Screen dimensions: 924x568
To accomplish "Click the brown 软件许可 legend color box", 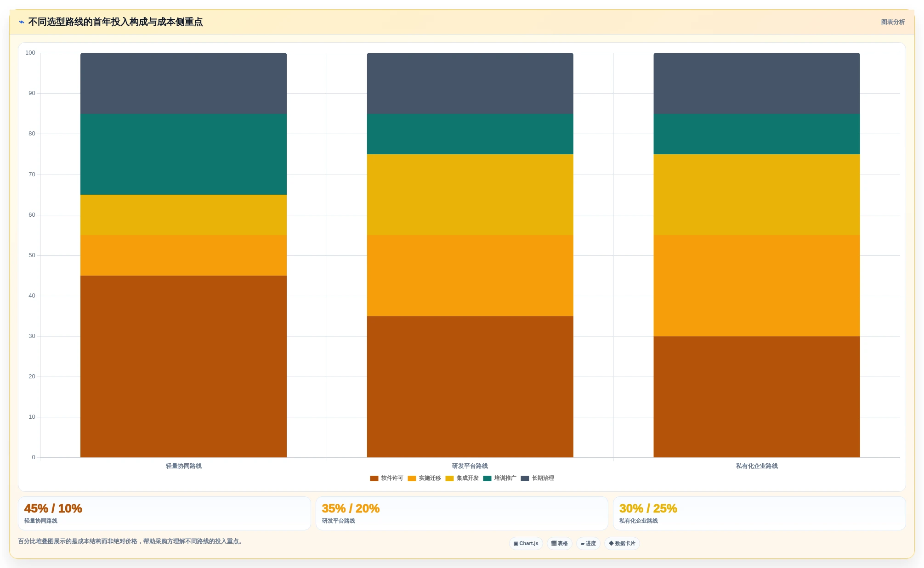I will [x=374, y=478].
